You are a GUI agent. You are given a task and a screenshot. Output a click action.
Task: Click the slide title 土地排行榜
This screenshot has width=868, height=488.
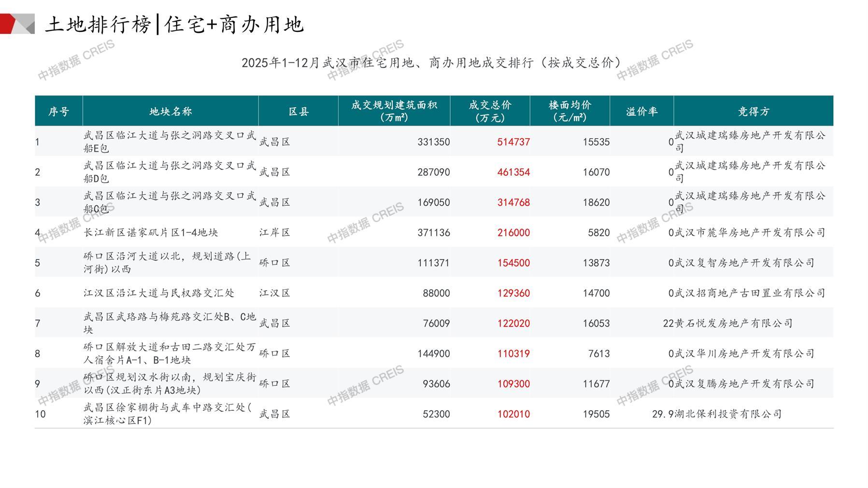pos(98,24)
